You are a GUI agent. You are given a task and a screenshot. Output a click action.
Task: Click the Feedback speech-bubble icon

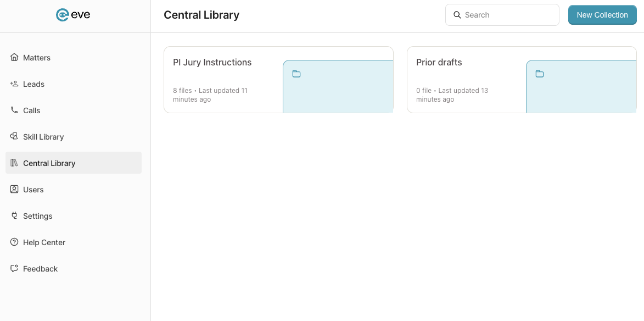[x=14, y=268]
